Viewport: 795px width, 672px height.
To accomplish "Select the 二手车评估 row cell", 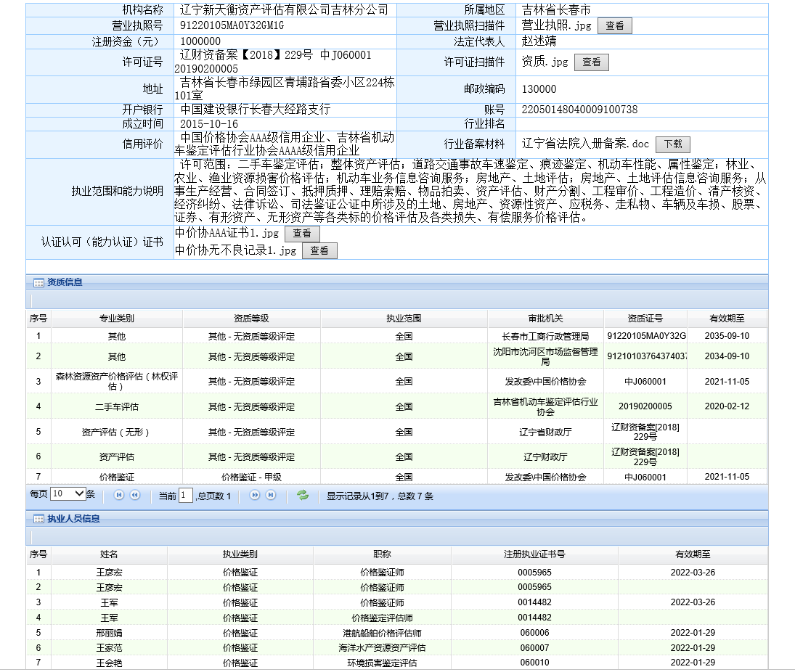I will (117, 407).
